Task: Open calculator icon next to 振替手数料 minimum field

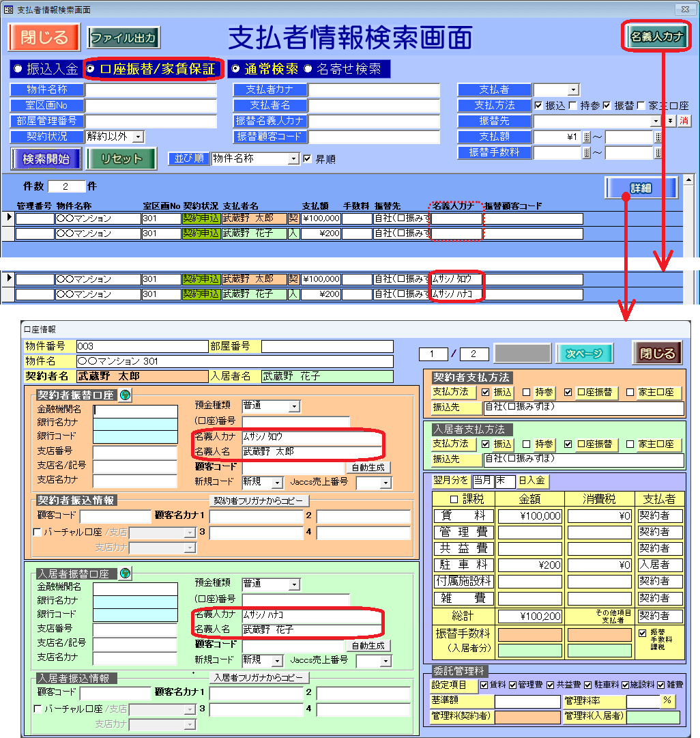Action: point(586,153)
